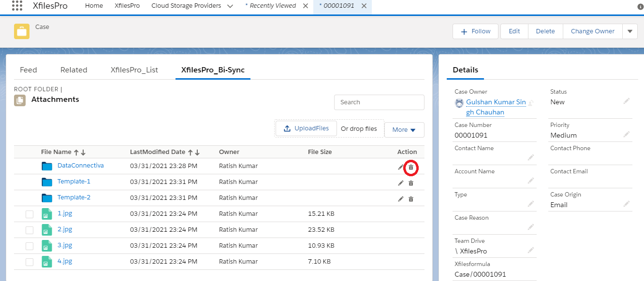The image size is (644, 281).
Task: Edit the DataConnectiva folder with pencil icon
Action: (401, 167)
